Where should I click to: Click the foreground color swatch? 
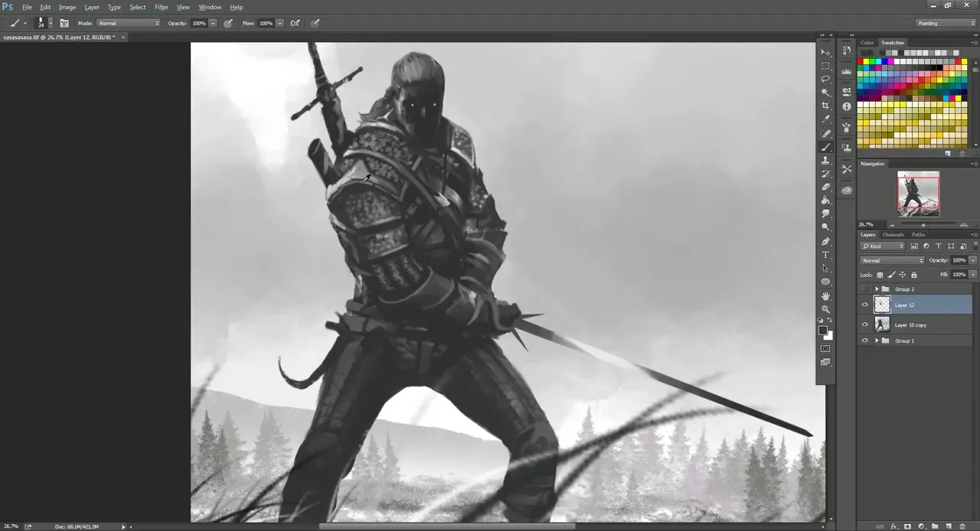click(x=822, y=331)
